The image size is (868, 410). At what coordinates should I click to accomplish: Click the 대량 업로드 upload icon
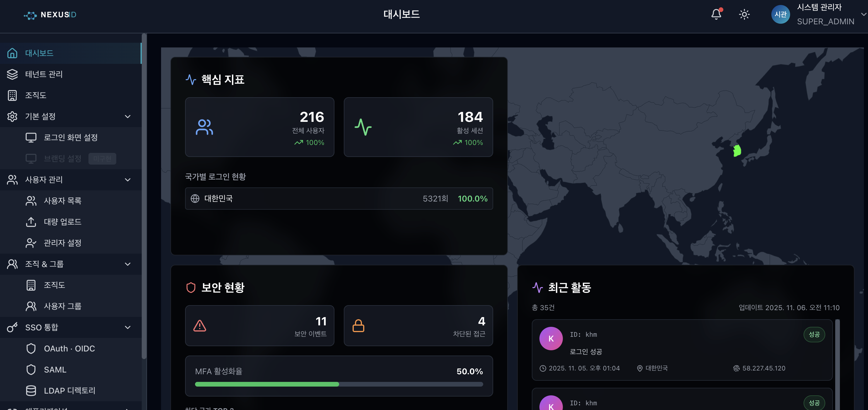(31, 222)
